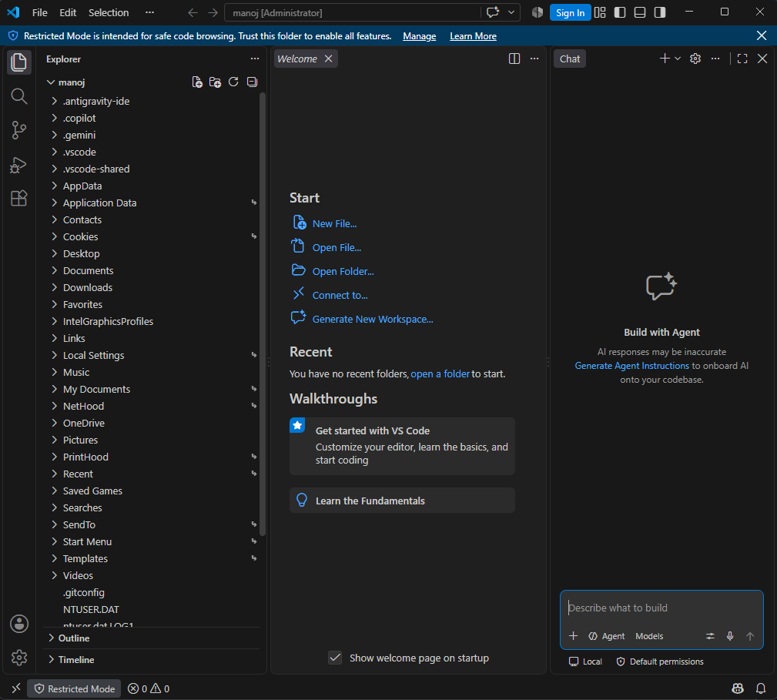Screen dimensions: 777x700
Task: Select the .gitconfig file
Action: (152, 592)
